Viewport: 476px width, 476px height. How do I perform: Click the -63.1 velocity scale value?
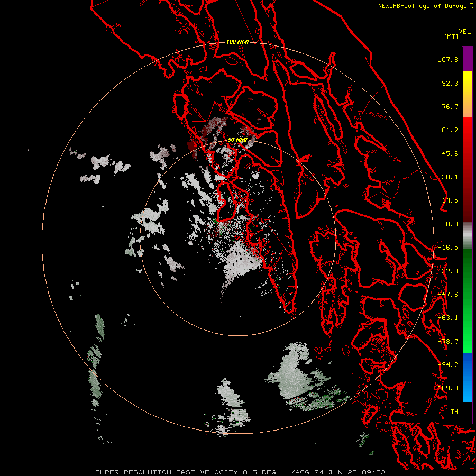point(448,318)
